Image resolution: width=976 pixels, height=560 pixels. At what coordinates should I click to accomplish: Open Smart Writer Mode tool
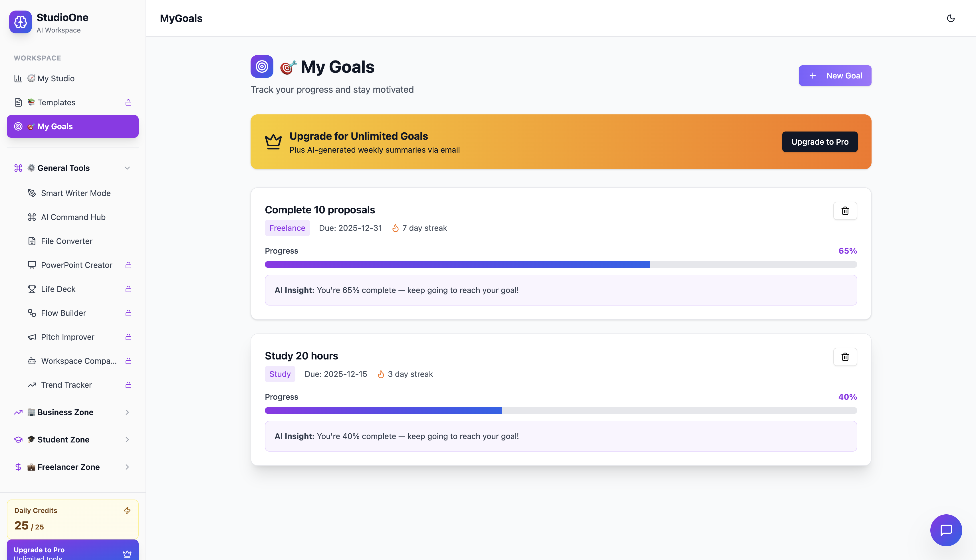[76, 193]
